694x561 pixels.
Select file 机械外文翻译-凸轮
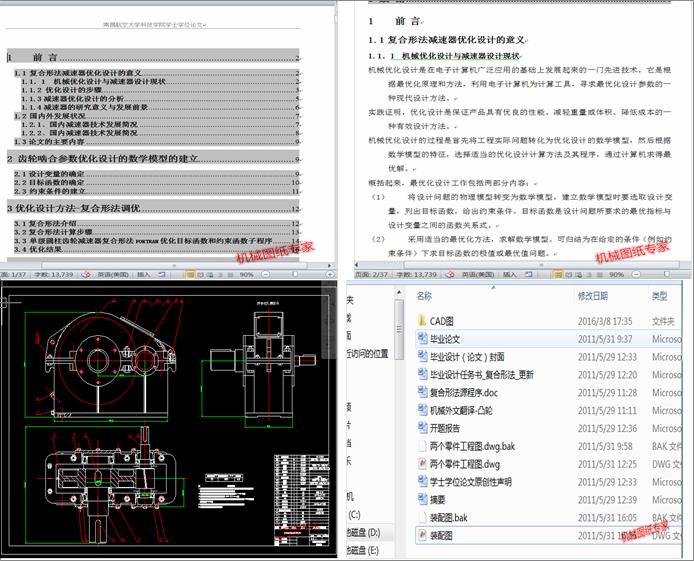(461, 411)
